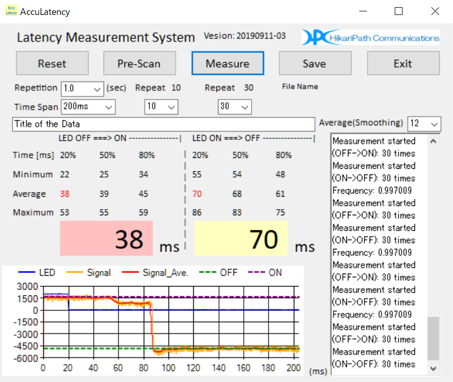
Task: Click the red average value 38
Action: 65,194
